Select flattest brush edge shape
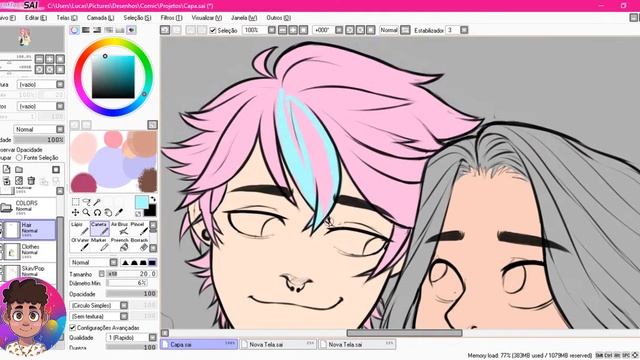 (x=152, y=262)
